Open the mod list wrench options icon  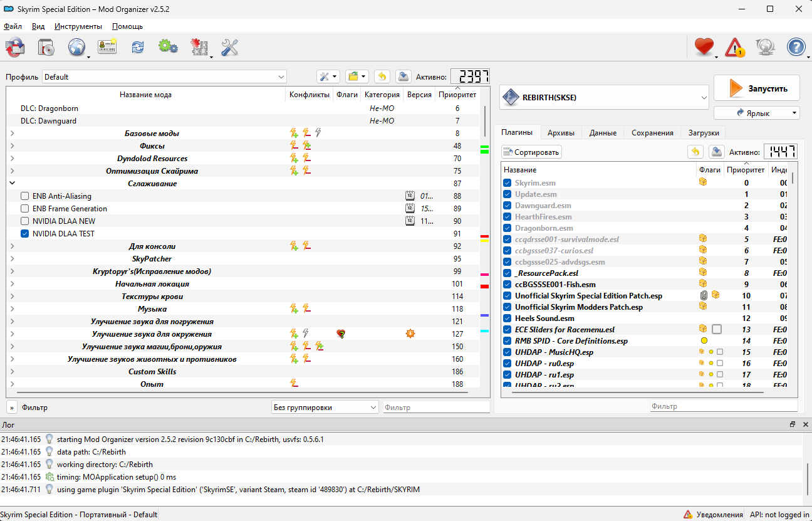point(328,76)
